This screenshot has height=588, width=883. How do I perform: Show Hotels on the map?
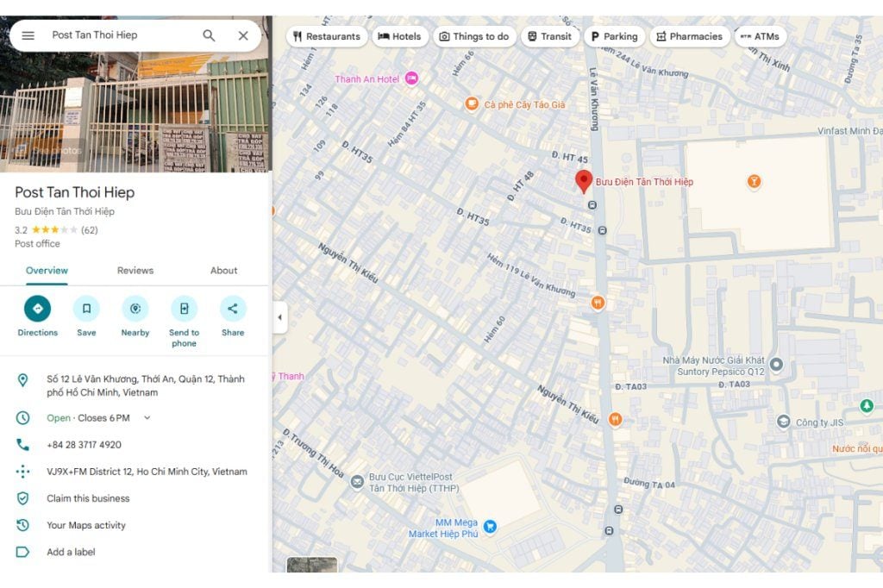click(399, 36)
